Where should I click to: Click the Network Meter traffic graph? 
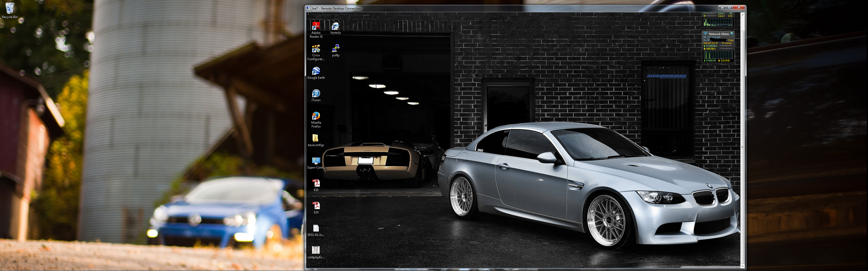click(718, 55)
